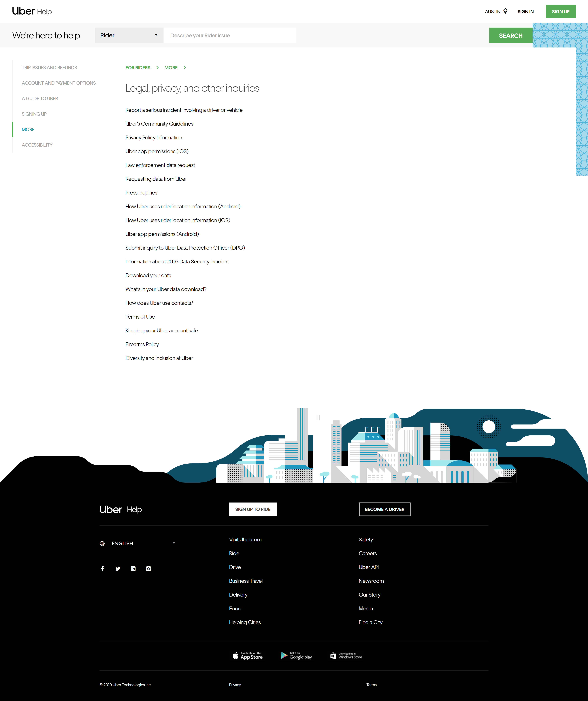
Task: Open 2016 Data Security Incident article
Action: pos(177,262)
